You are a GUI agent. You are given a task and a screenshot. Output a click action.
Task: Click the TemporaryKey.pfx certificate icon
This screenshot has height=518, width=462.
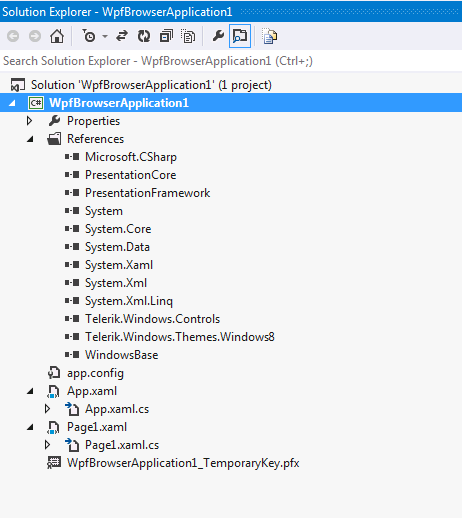[54, 463]
